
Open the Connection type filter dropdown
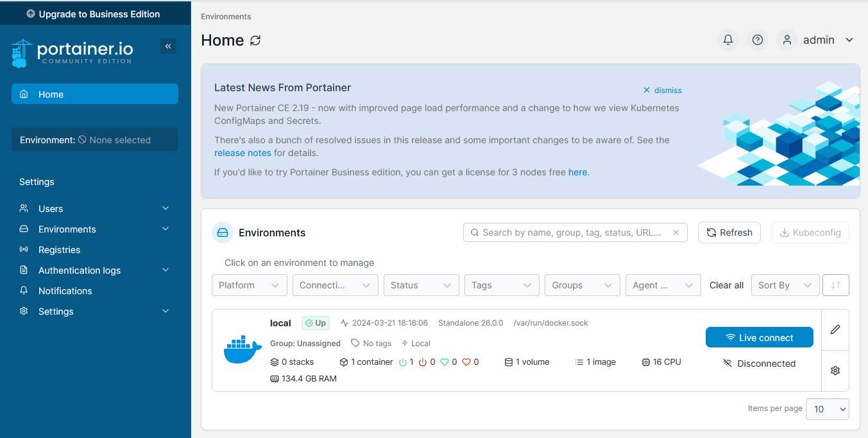pyautogui.click(x=336, y=285)
